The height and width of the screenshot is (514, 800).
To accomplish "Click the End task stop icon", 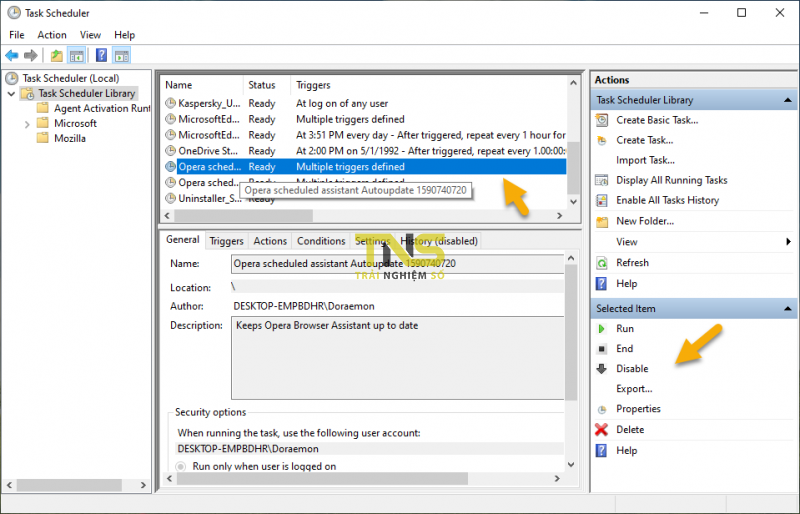I will click(602, 349).
